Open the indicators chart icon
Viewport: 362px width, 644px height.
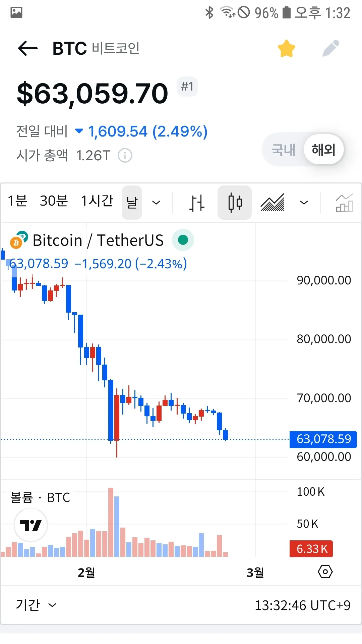344,203
